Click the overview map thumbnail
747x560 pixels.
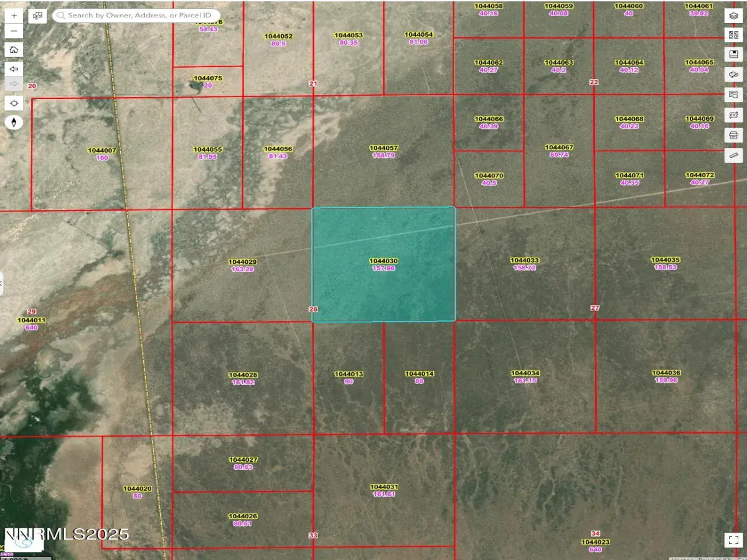[24, 543]
